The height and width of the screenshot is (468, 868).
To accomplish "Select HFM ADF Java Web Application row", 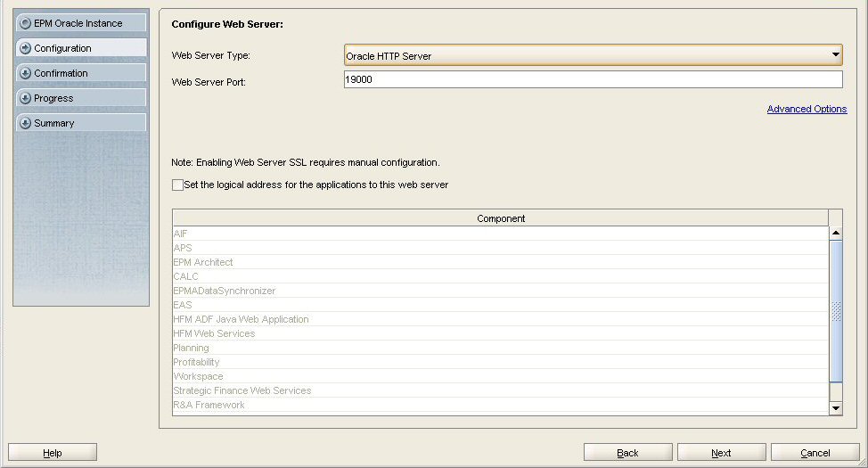I will click(x=501, y=319).
